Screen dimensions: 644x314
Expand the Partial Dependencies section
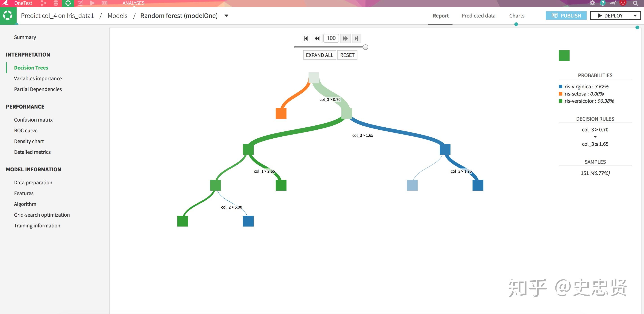pyautogui.click(x=38, y=89)
